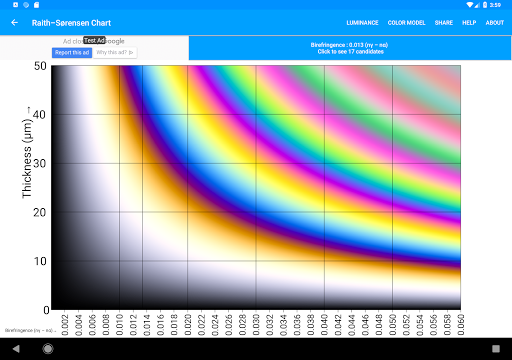Viewport: 512px width, 360px height.
Task: Tap the Android back navigation button
Action: (x=16, y=349)
